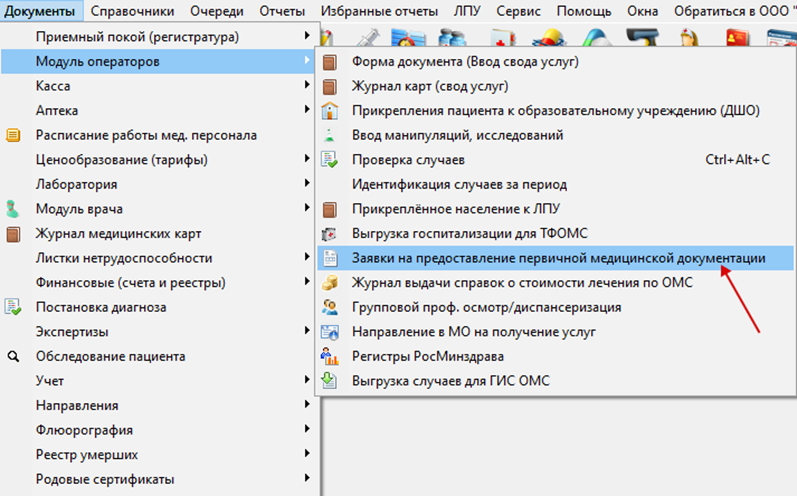The width and height of the screenshot is (797, 496).
Task: Expand the Лаборатория submenu arrow
Action: click(x=307, y=182)
